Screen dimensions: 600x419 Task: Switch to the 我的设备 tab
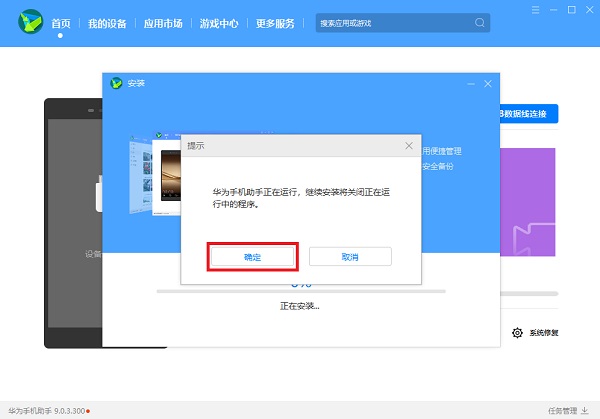click(107, 23)
